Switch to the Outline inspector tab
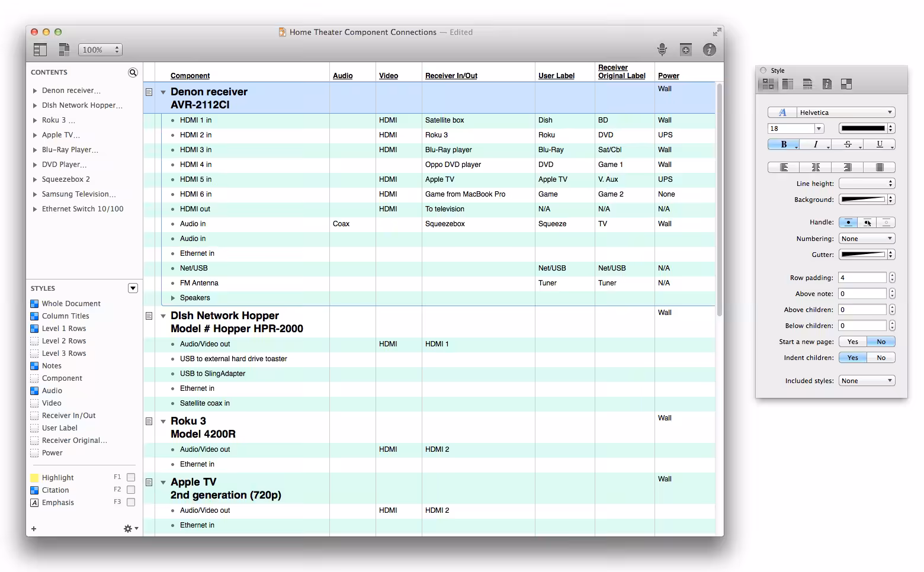Image resolution: width=924 pixels, height=572 pixels. tap(808, 83)
